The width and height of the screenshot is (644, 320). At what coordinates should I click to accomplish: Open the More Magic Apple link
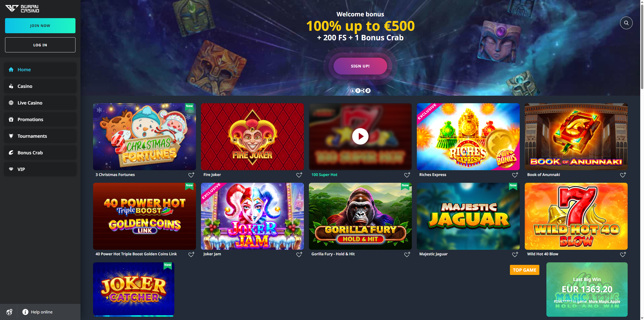point(604,301)
